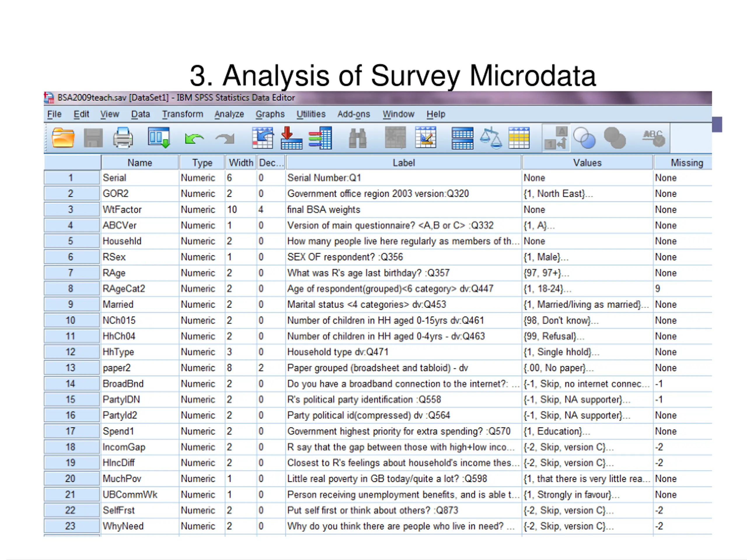Click the Values cell for RSex
This screenshot has height=560, width=747.
pyautogui.click(x=587, y=257)
